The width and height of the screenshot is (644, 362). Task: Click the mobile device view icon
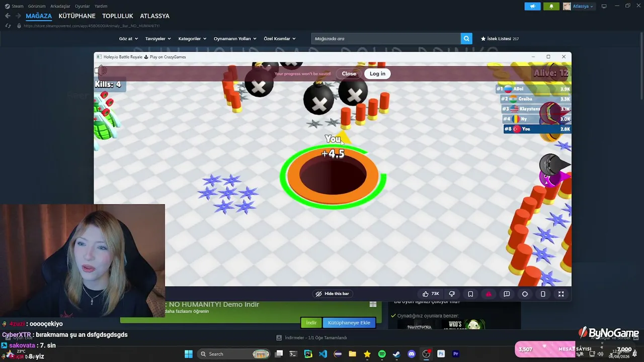click(543, 294)
